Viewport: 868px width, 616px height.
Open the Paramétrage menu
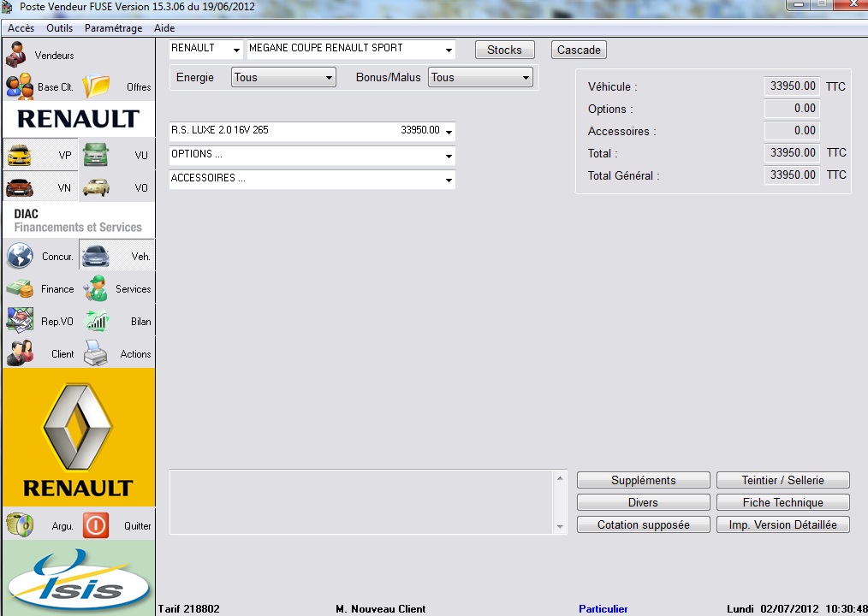pyautogui.click(x=114, y=28)
